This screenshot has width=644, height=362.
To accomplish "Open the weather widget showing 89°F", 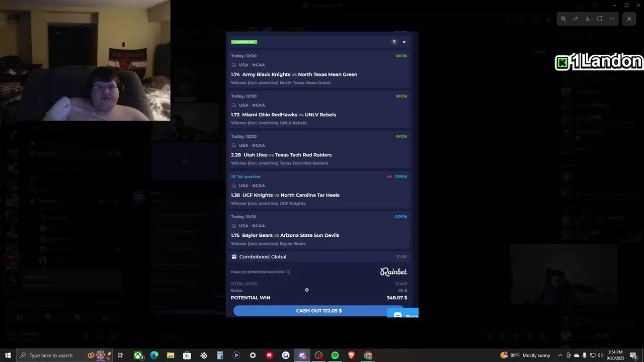I will coord(525,355).
